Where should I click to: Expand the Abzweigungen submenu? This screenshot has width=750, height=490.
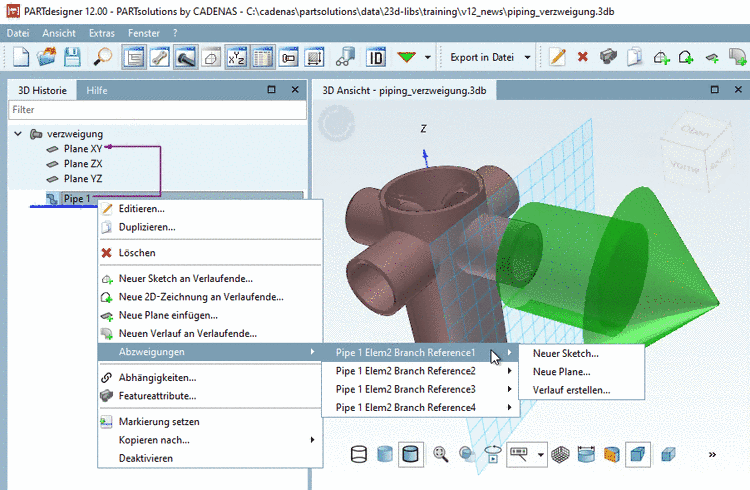tap(210, 352)
